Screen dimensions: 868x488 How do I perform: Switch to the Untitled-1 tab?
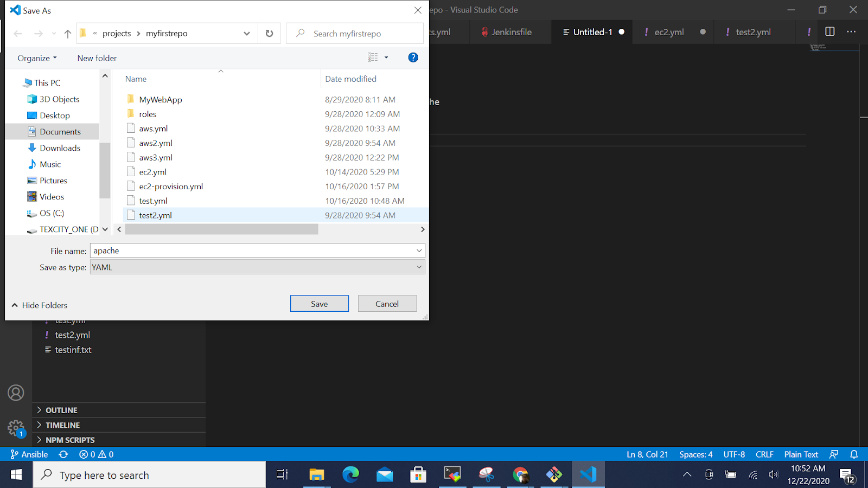[592, 32]
